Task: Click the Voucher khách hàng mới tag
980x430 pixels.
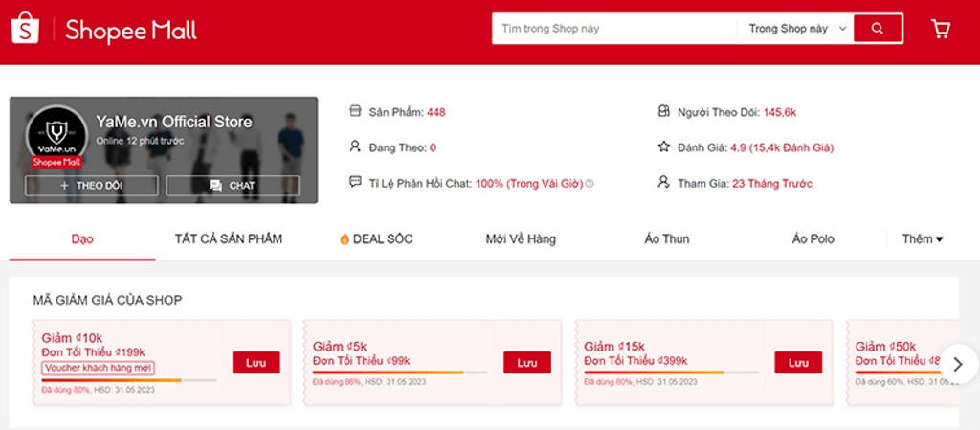Action: (x=99, y=368)
